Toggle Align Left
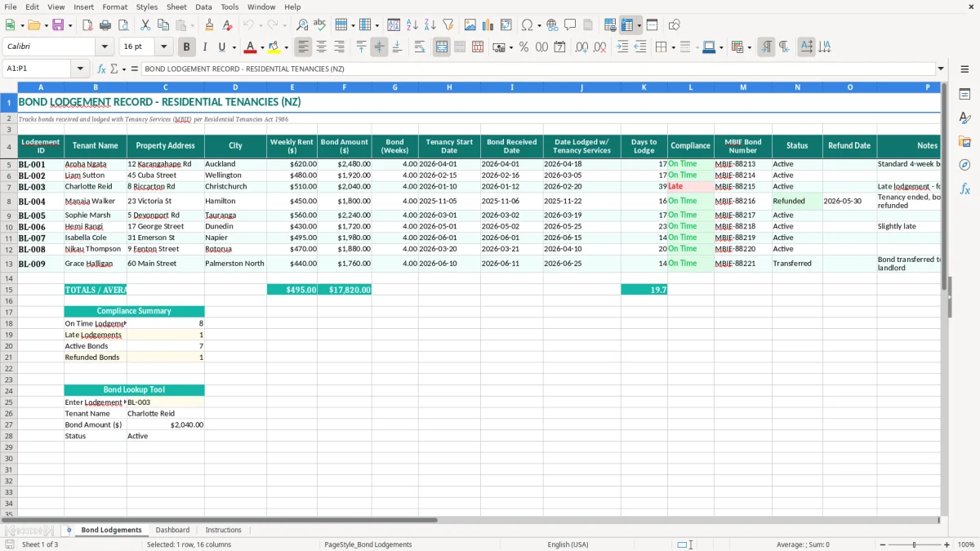 [304, 47]
